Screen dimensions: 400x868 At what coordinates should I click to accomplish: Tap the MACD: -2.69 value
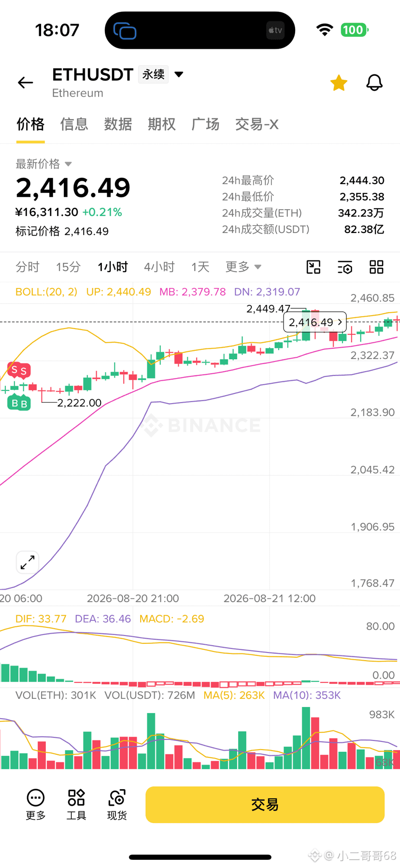pos(171,619)
